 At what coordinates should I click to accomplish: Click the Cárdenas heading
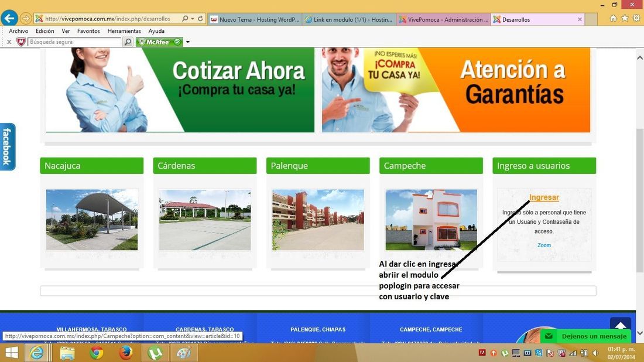(x=205, y=166)
